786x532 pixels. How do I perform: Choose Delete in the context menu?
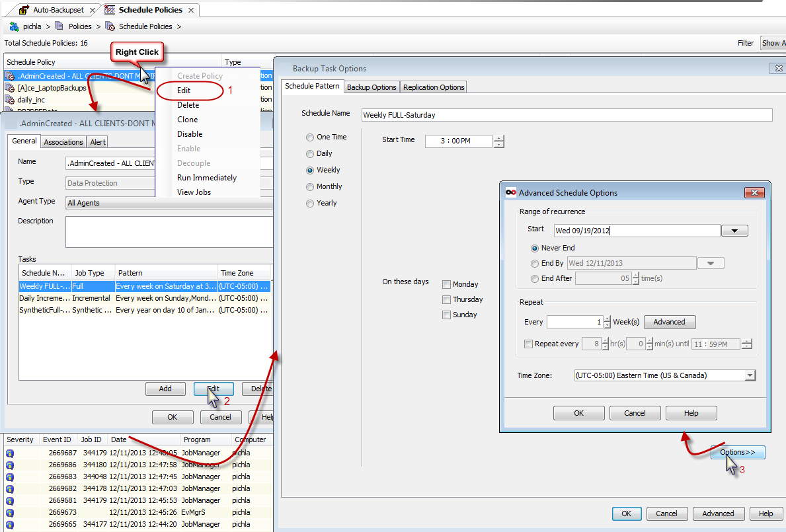point(188,105)
